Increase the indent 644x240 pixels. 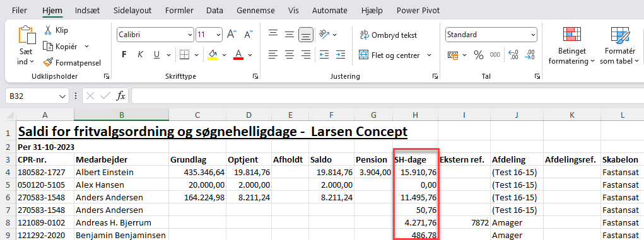click(341, 54)
